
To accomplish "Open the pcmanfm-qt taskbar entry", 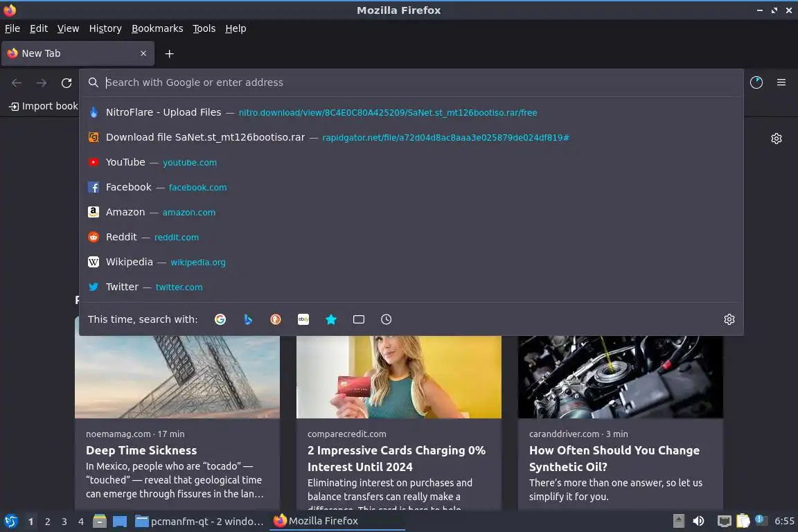I will (199, 522).
